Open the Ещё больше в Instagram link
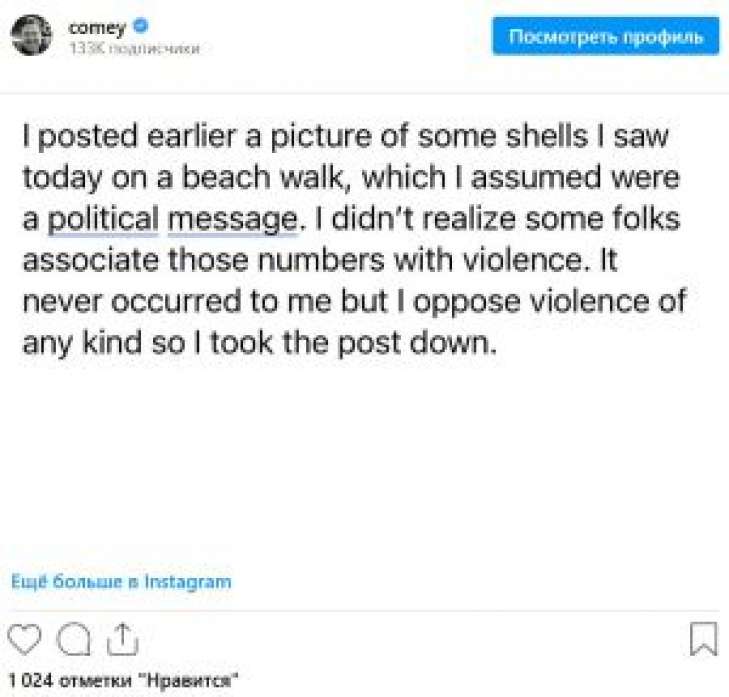729x697 pixels. coord(121,581)
